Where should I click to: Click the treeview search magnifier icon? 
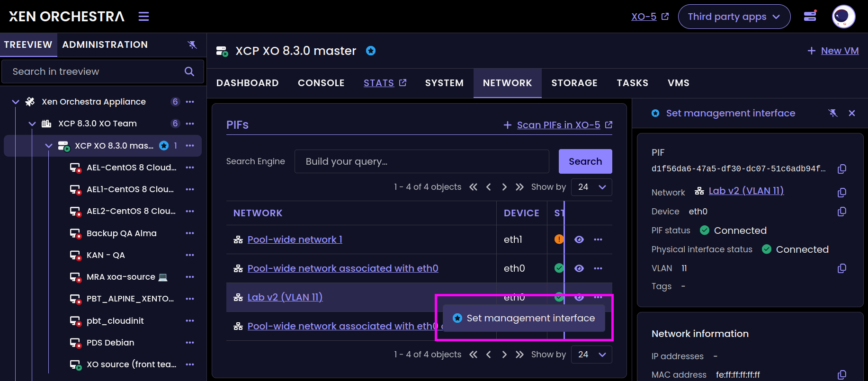click(189, 71)
